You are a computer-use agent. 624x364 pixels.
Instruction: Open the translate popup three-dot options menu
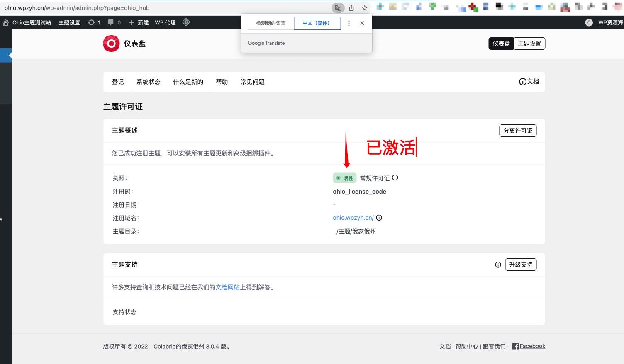349,23
